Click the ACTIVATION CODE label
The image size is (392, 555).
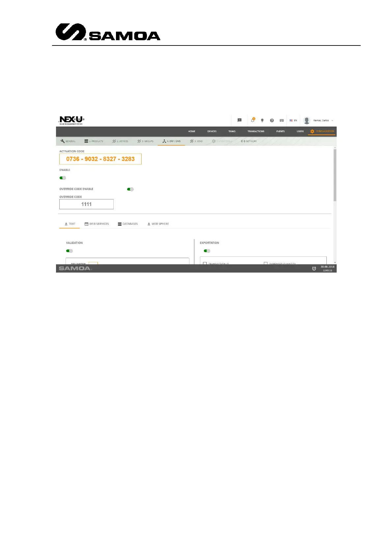pyautogui.click(x=72, y=151)
